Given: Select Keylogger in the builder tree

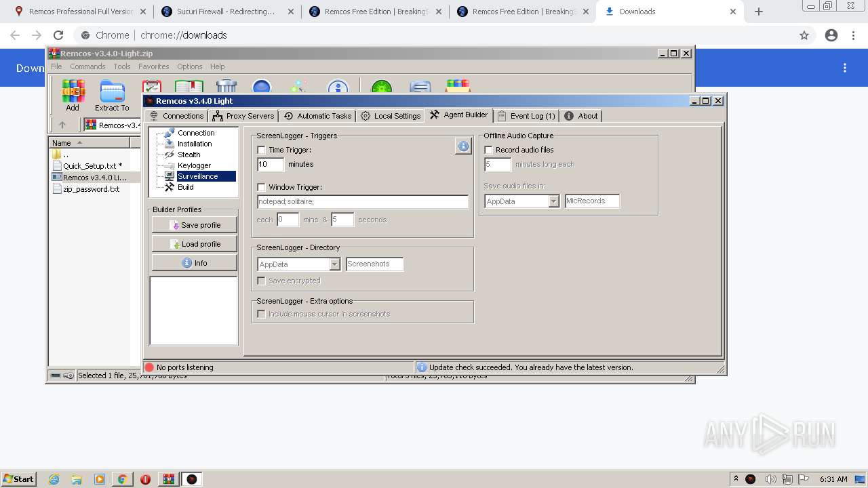Looking at the screenshot, I should coord(194,165).
